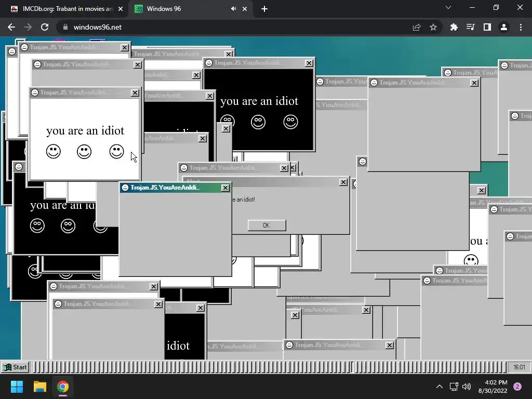Screen dimensions: 532x399
Task: Open a new Chrome tab
Action: coord(264,9)
